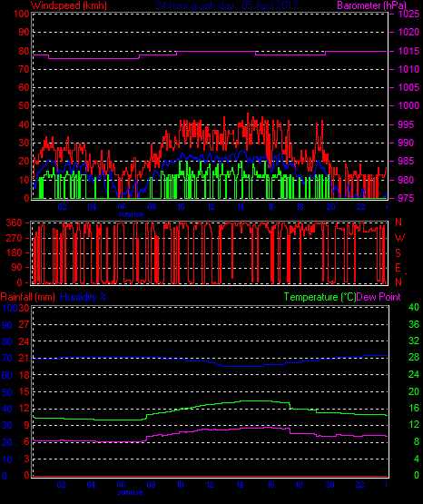Image resolution: width=423 pixels, height=504 pixels.
Task: Select green 36 on the temperature axis
Action: coord(414,324)
